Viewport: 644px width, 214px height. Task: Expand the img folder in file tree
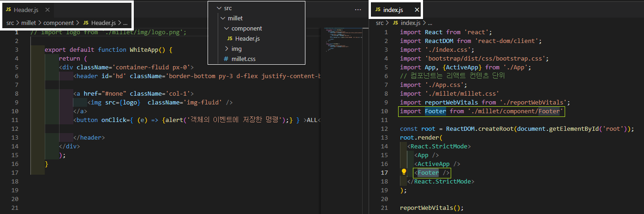coord(236,49)
